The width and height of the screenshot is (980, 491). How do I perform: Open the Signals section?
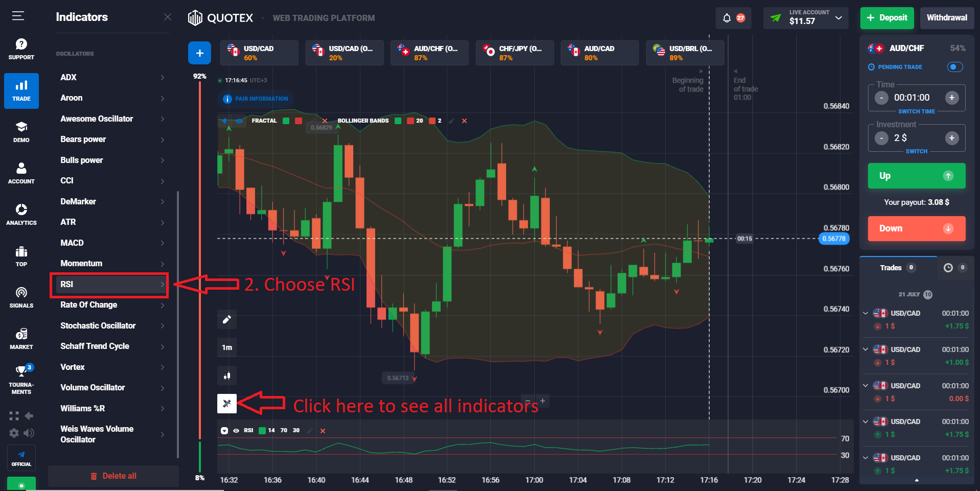pos(21,296)
